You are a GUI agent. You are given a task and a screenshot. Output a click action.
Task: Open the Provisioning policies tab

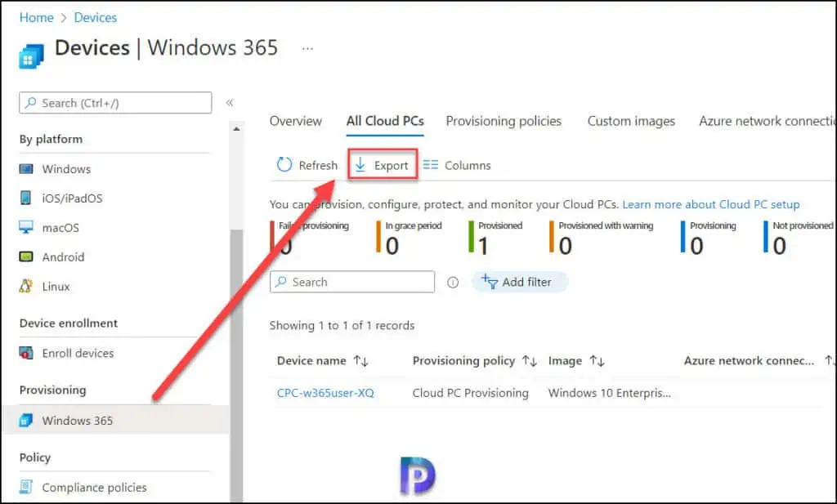(504, 121)
